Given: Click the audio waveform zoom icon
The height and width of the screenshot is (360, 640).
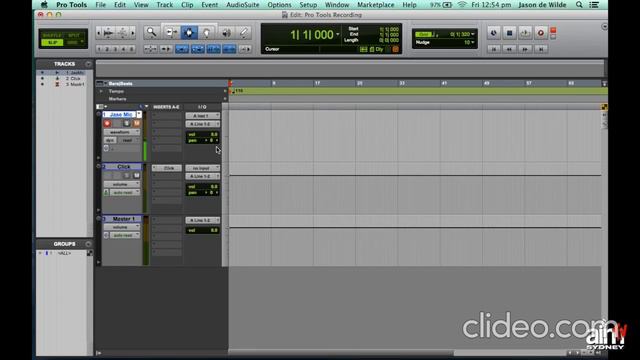Looking at the screenshot, I should pyautogui.click(x=109, y=33).
